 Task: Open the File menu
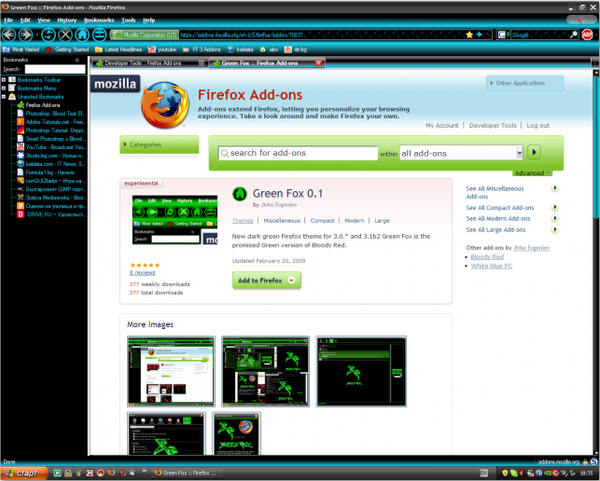(x=8, y=20)
